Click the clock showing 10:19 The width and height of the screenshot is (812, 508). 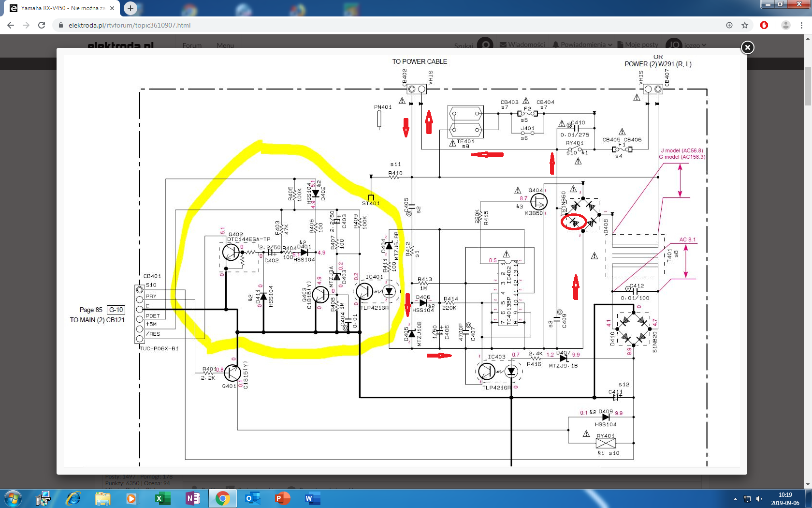(785, 499)
